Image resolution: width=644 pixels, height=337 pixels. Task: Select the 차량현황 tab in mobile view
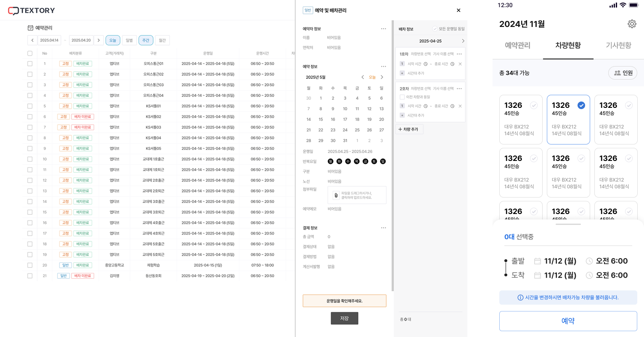click(568, 45)
